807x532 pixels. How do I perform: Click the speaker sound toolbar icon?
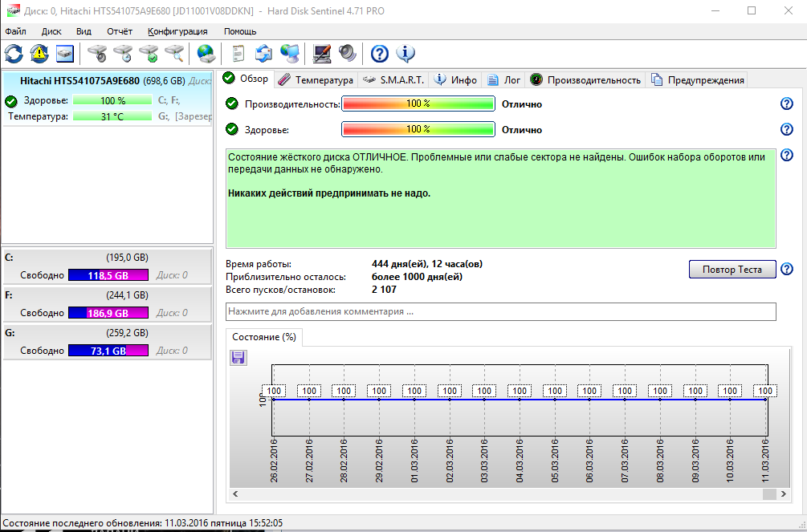click(x=348, y=53)
